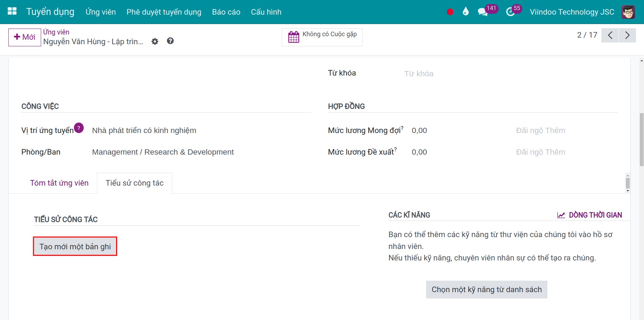This screenshot has height=320, width=644.
Task: Open the Cấu hình menu
Action: tap(266, 12)
